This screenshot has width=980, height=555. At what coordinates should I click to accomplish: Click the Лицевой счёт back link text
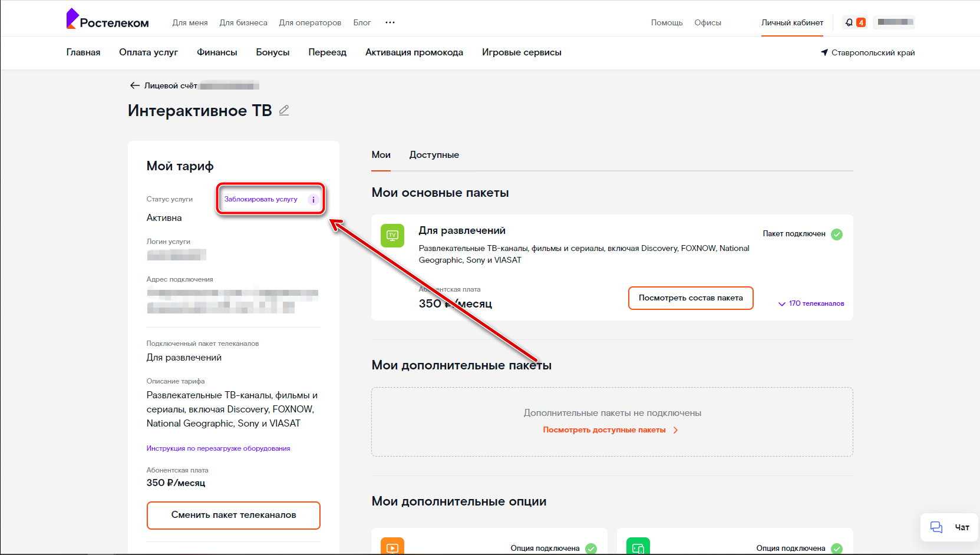point(170,85)
